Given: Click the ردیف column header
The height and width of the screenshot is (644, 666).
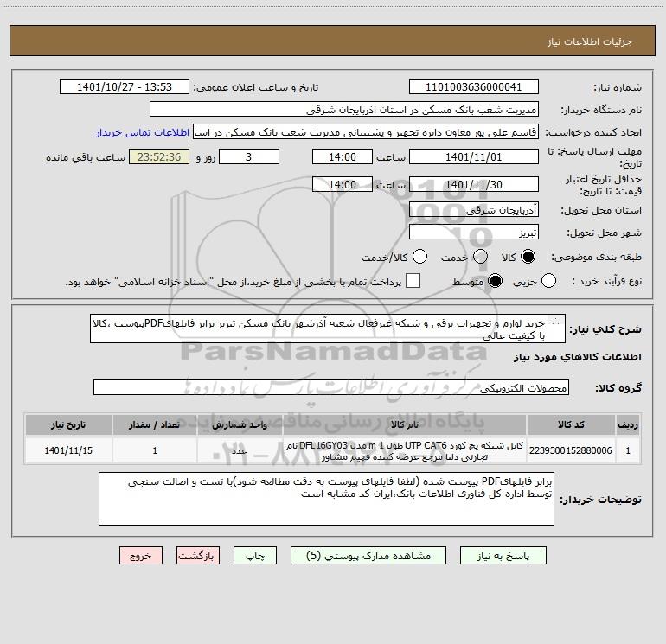Looking at the screenshot, I should point(628,425).
